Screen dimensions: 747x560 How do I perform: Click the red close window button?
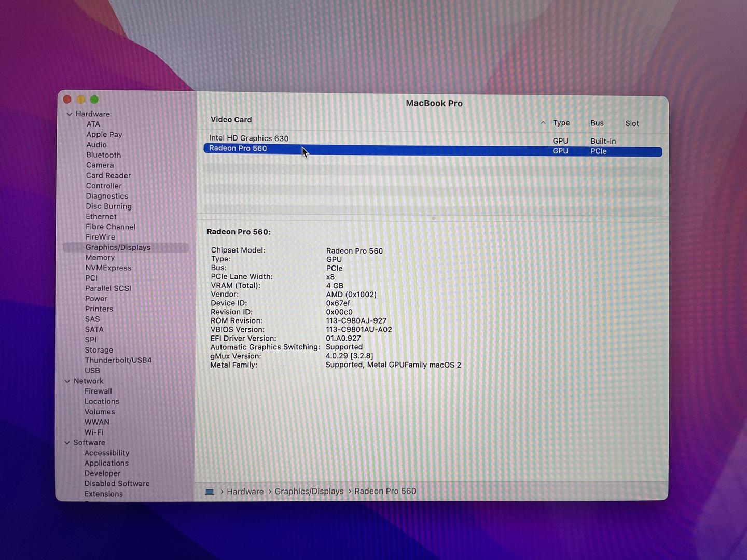pyautogui.click(x=67, y=99)
